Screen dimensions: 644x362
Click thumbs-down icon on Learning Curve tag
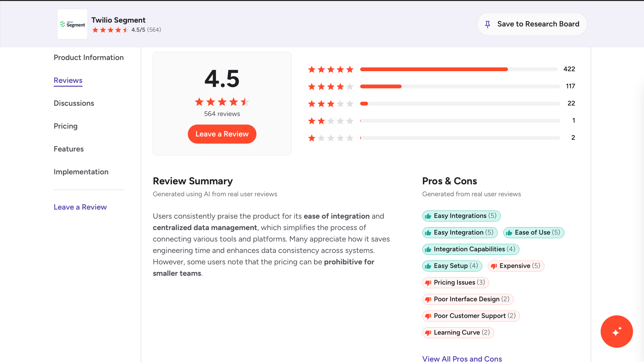tap(428, 333)
